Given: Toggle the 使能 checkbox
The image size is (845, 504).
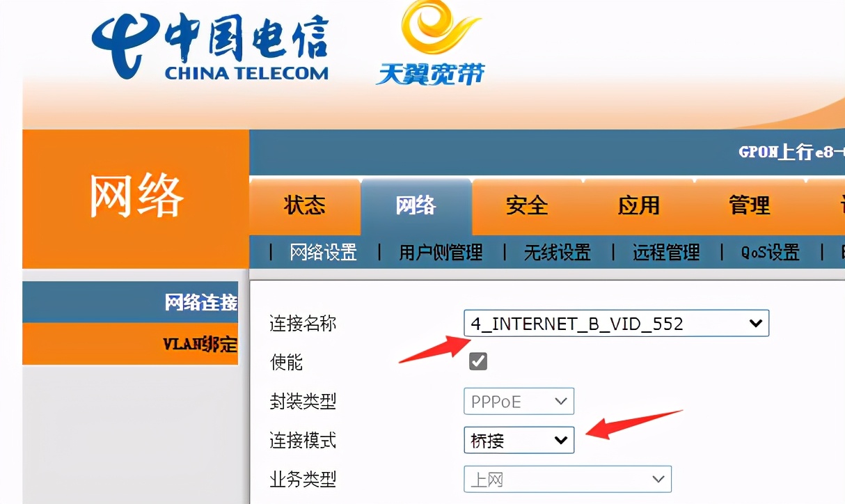Looking at the screenshot, I should click(478, 361).
